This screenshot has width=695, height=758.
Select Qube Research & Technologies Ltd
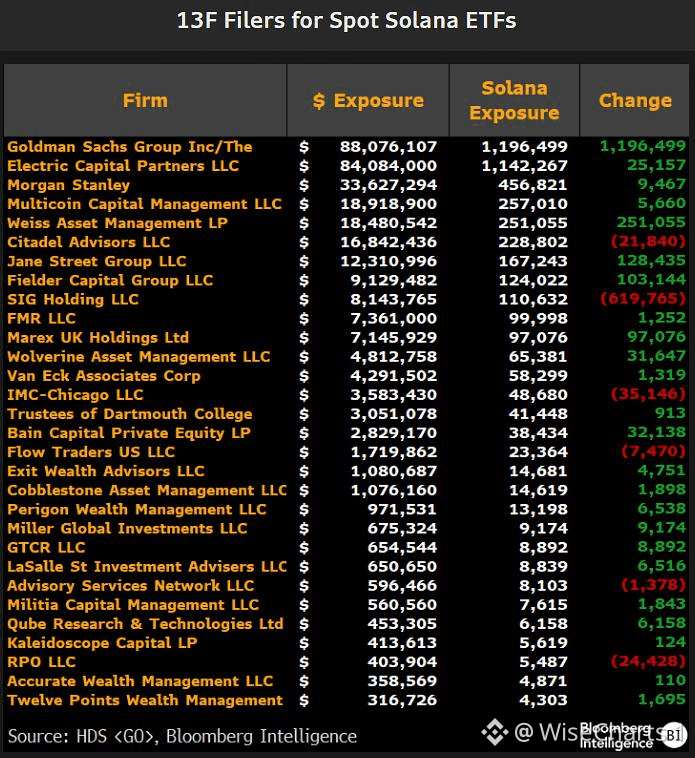point(145,624)
